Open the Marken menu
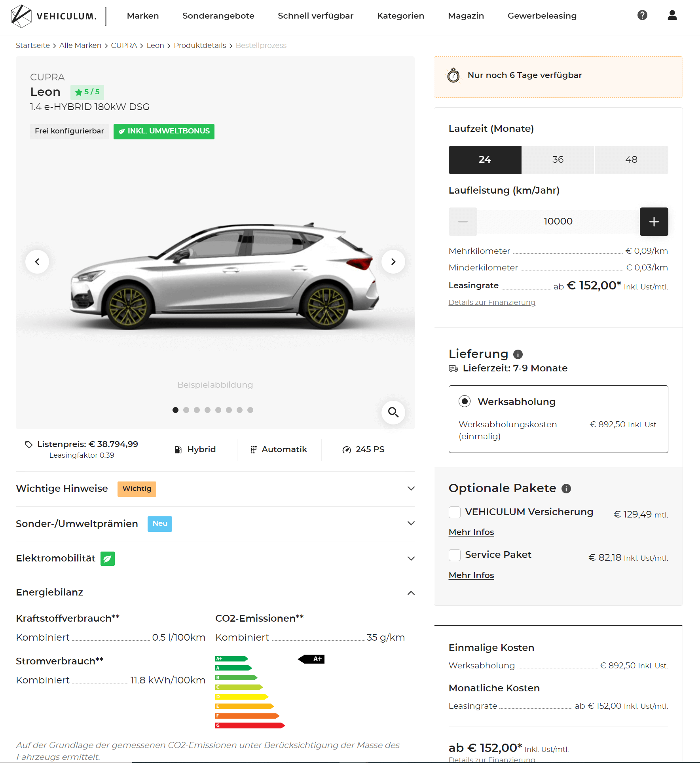The height and width of the screenshot is (763, 700). tap(143, 16)
